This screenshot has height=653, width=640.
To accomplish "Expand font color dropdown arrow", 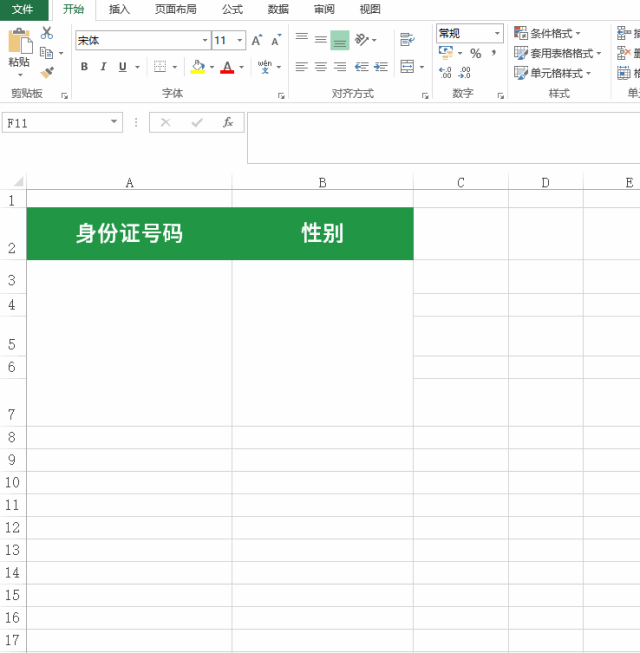I will coord(242,67).
